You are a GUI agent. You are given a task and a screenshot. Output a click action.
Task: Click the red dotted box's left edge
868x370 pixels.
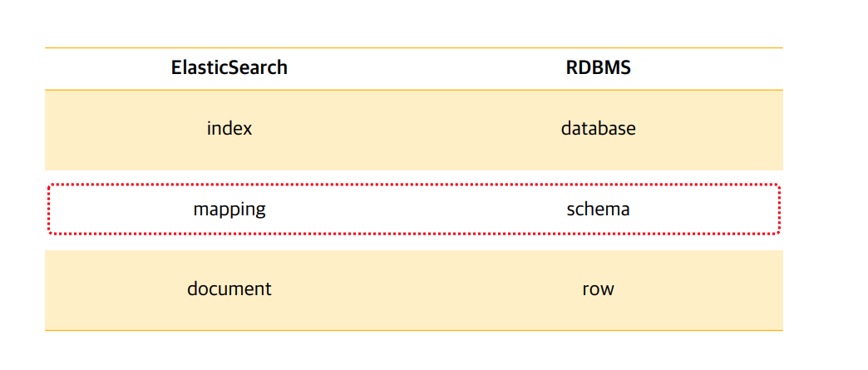[49, 210]
